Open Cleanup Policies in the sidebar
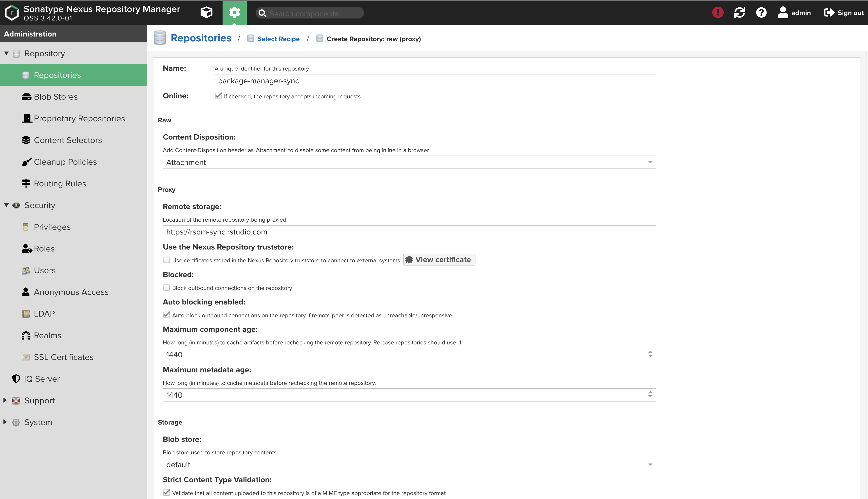Viewport: 868px width, 499px height. 65,162
